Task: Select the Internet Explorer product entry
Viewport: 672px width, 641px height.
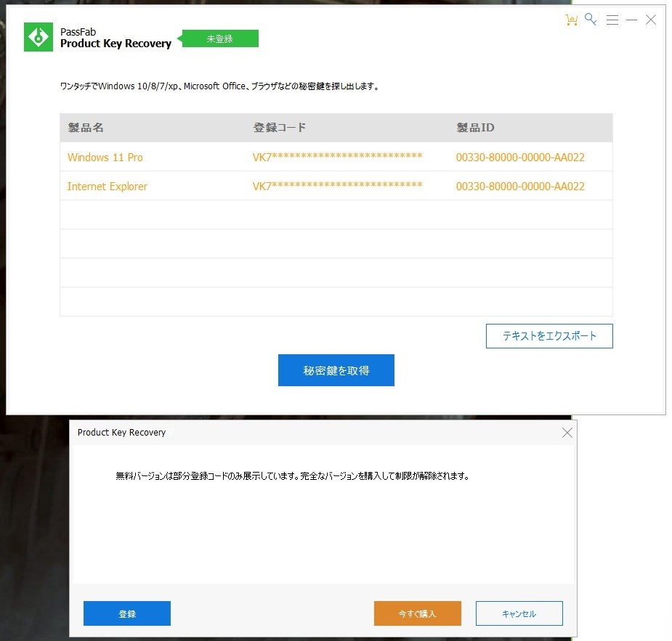Action: click(107, 186)
